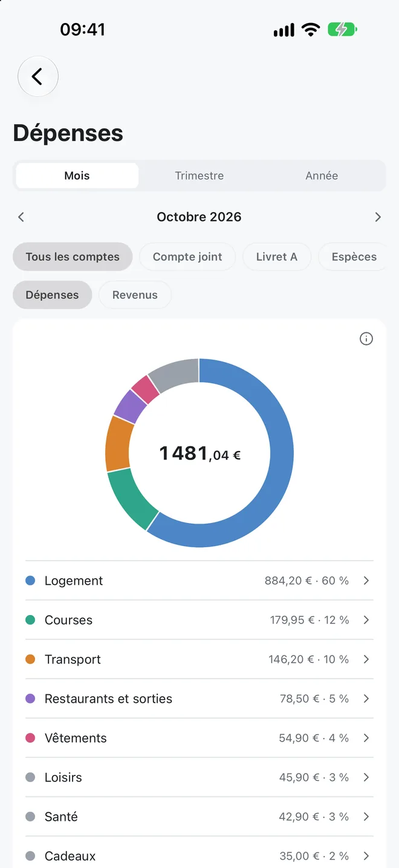399x868 pixels.
Task: Tap the Transport category label
Action: (x=73, y=660)
